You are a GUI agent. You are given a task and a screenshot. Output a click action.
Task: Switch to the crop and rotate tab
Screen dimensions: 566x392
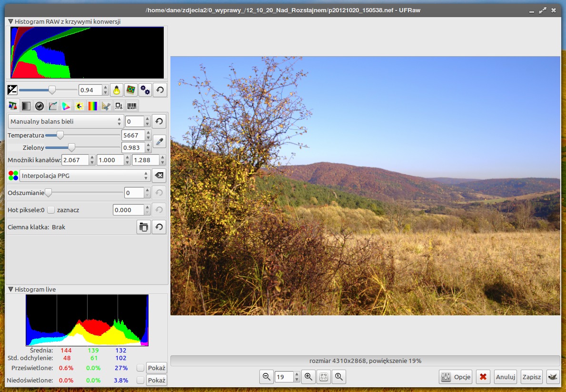click(106, 106)
